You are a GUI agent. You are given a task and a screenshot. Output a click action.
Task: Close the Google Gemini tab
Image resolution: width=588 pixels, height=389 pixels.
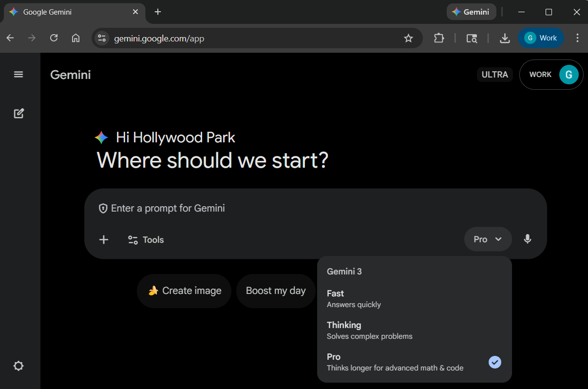pos(135,12)
